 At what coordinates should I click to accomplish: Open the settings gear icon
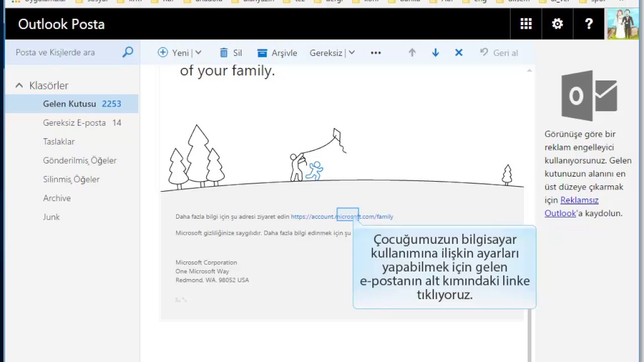[557, 24]
